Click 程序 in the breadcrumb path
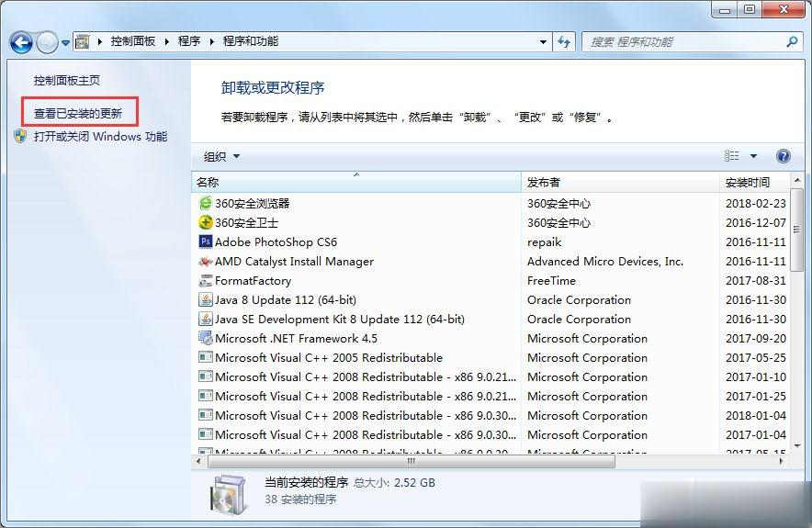The image size is (812, 528). tap(189, 41)
